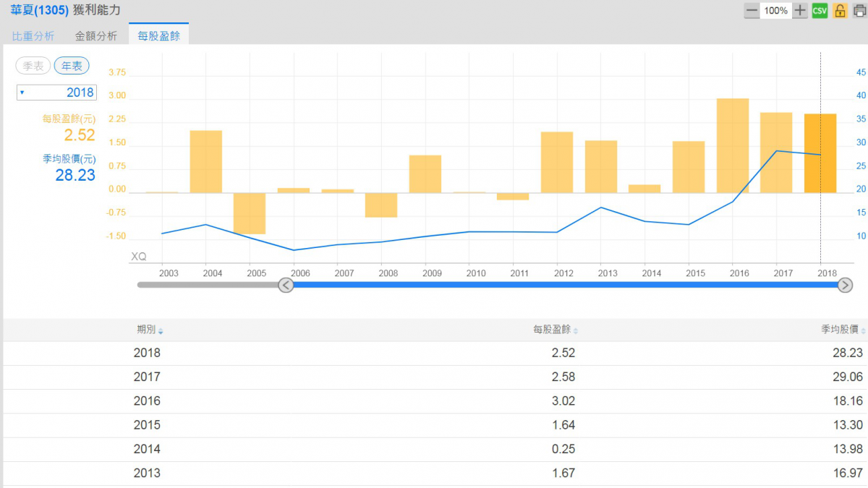Open the 2018 year dropdown
This screenshot has height=488, width=868.
point(56,92)
